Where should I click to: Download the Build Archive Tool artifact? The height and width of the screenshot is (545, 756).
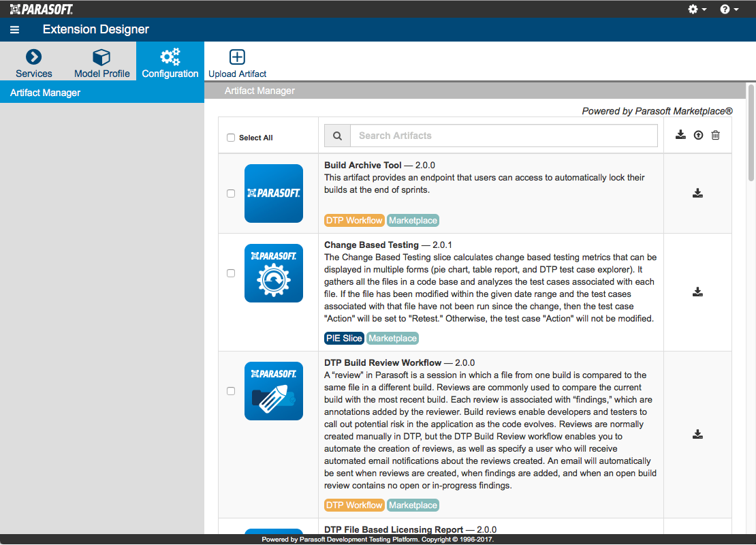(x=697, y=193)
